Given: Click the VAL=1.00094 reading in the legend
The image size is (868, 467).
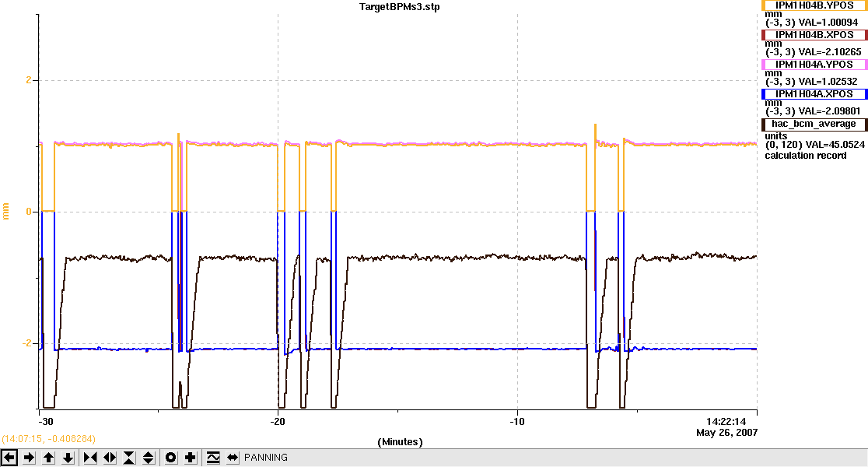Looking at the screenshot, I should pos(828,23).
